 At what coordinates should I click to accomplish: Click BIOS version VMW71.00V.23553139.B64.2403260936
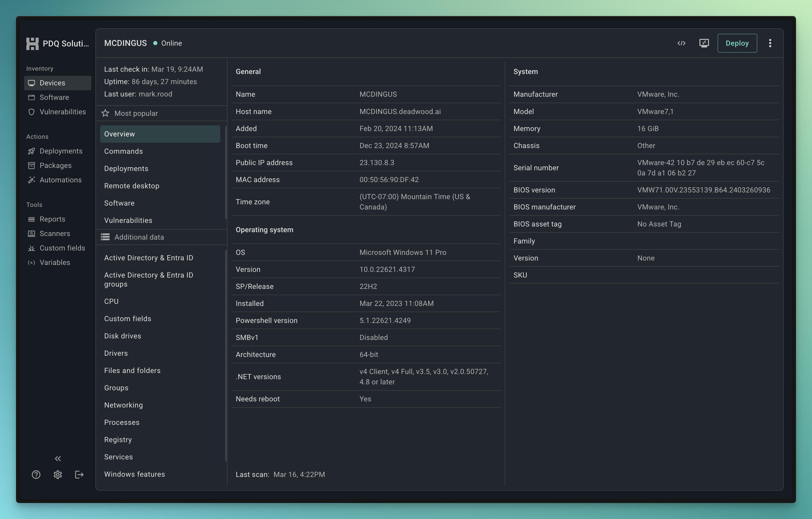[x=703, y=190]
